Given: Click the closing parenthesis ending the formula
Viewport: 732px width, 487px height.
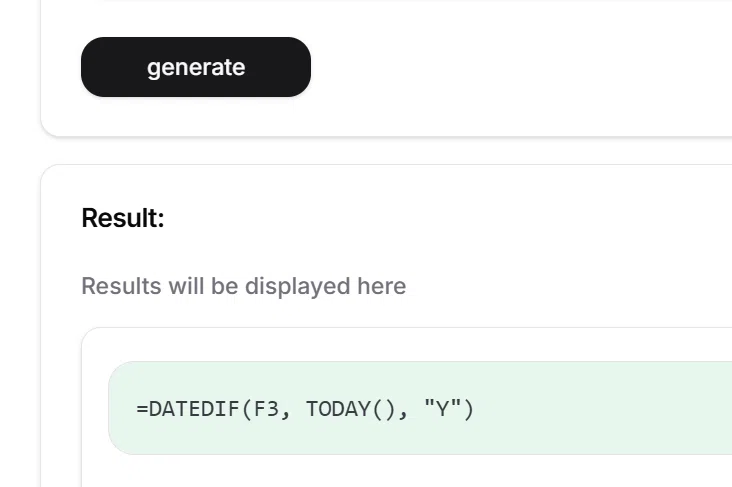Looking at the screenshot, I should pyautogui.click(x=469, y=409).
